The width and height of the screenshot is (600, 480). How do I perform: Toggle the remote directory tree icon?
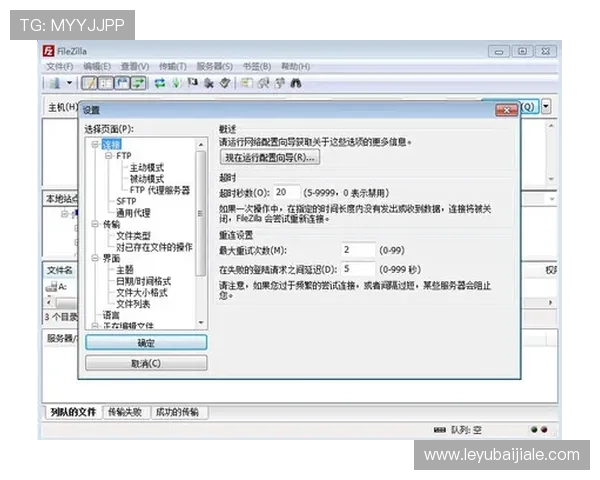(x=122, y=83)
